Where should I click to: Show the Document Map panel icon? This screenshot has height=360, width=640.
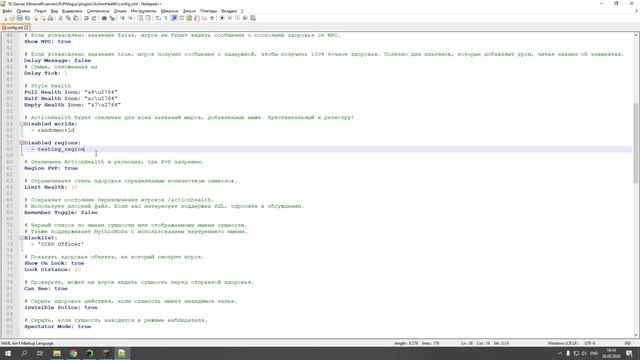pos(189,18)
